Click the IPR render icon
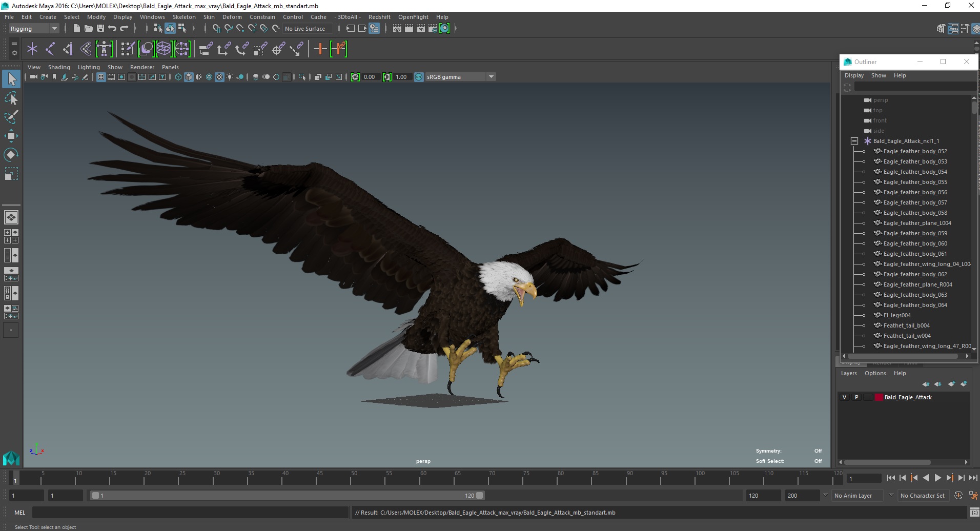 tap(421, 29)
